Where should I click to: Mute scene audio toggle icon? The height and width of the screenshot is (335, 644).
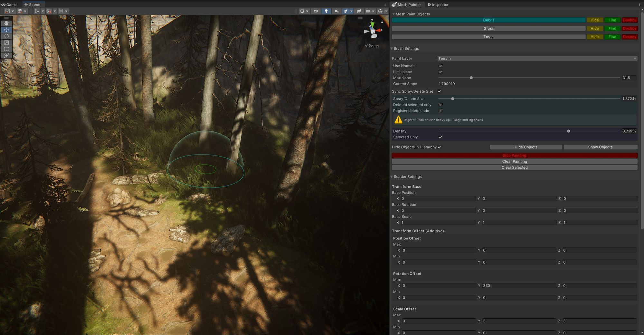pyautogui.click(x=336, y=11)
